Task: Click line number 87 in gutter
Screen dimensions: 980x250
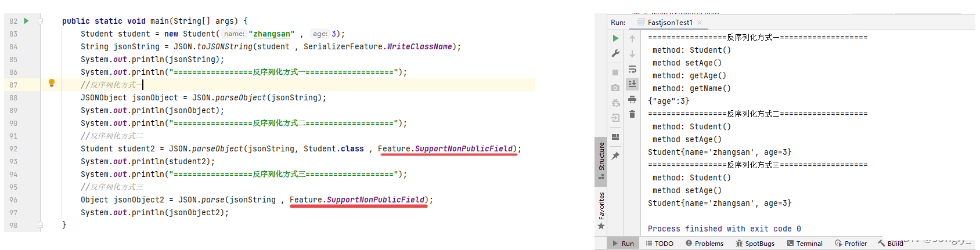Action: click(x=13, y=85)
